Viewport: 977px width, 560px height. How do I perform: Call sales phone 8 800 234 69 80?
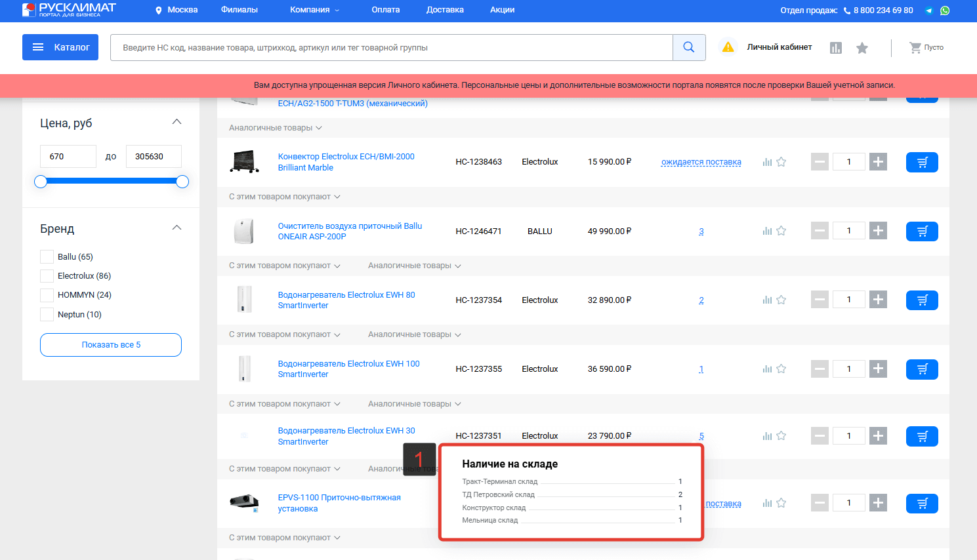point(883,10)
